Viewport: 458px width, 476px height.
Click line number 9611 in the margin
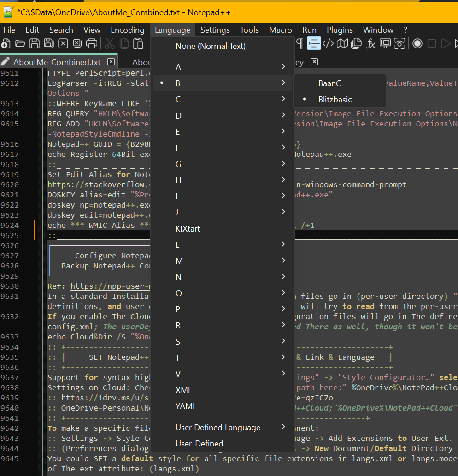[x=10, y=73]
